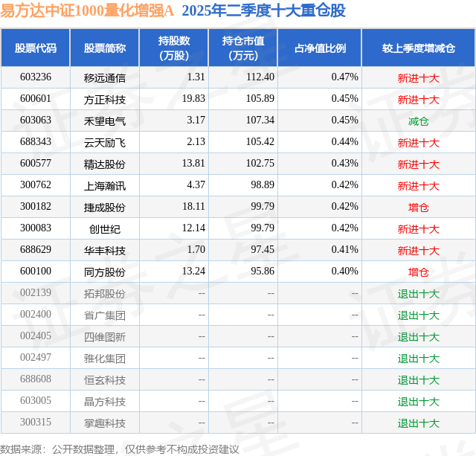Select stock code 603005
This screenshot has width=476, height=456.
[36, 400]
